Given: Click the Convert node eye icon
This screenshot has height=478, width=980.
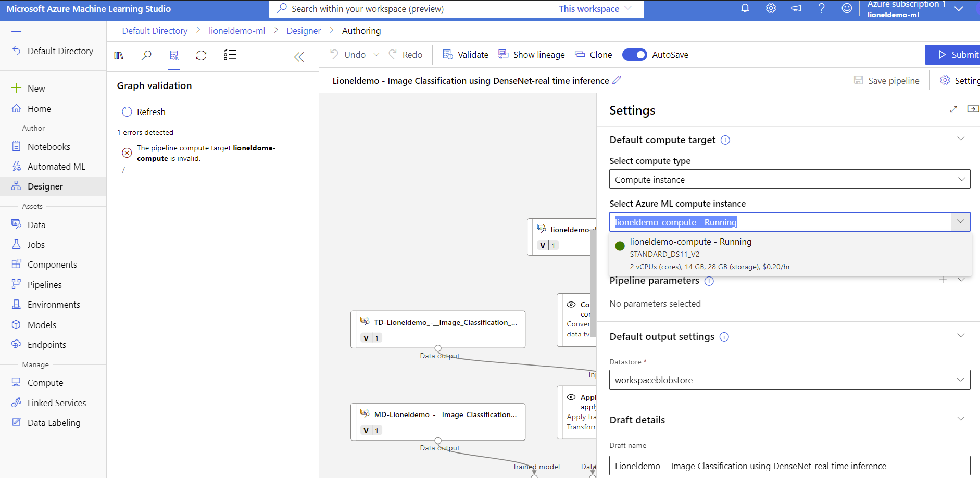Looking at the screenshot, I should click(x=571, y=305).
